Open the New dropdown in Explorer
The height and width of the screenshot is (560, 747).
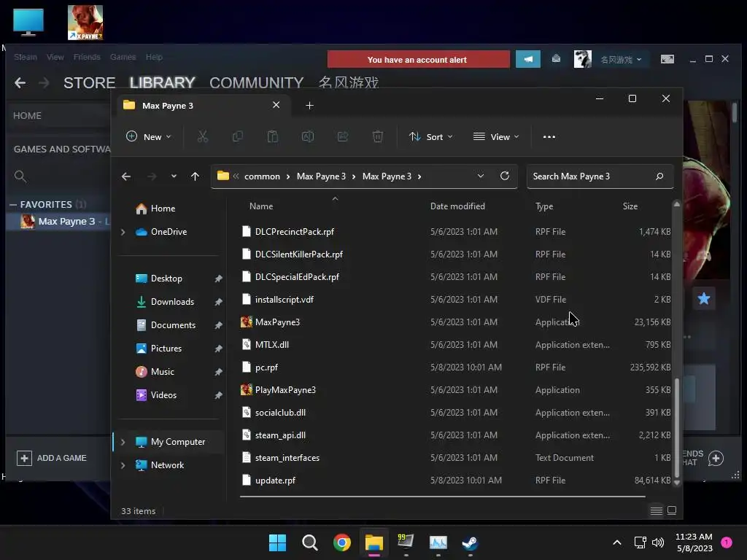coord(148,136)
